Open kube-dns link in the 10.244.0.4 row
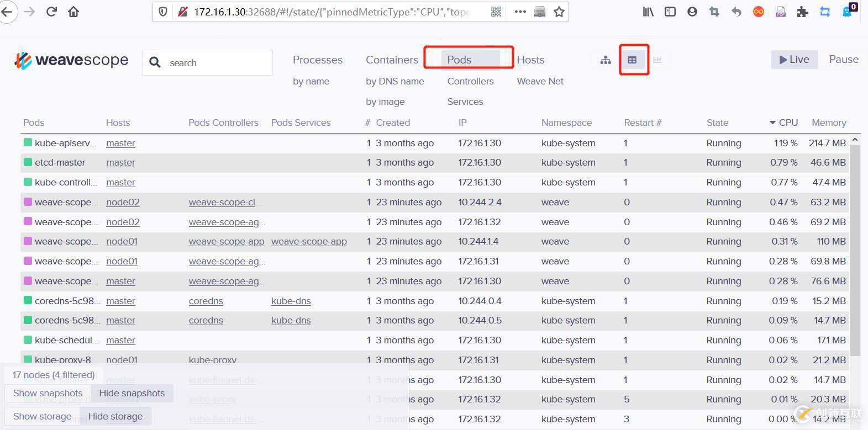The width and height of the screenshot is (868, 430). click(291, 301)
